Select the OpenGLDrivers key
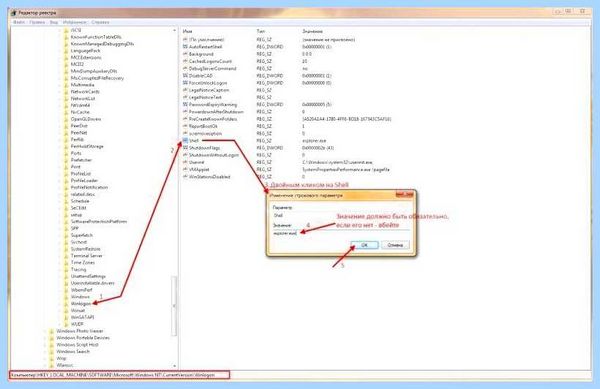Screen dimensions: 600x389 pyautogui.click(x=86, y=119)
